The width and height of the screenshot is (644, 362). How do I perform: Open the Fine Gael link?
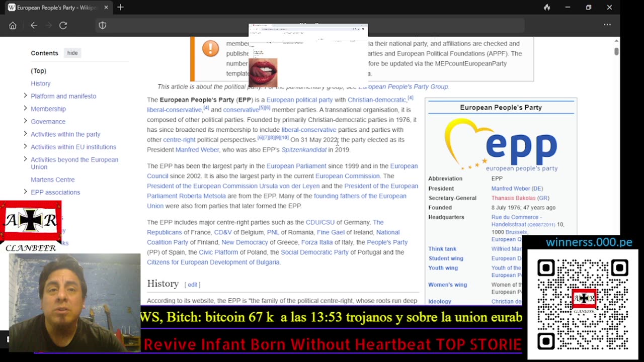click(331, 232)
